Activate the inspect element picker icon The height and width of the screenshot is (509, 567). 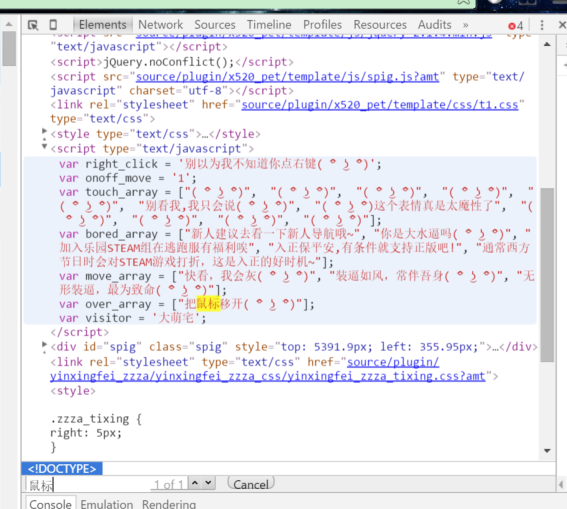coord(33,25)
